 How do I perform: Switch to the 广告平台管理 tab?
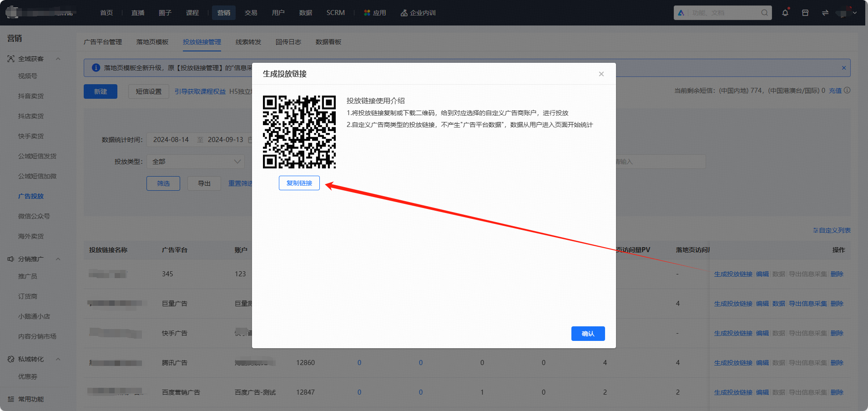[103, 42]
